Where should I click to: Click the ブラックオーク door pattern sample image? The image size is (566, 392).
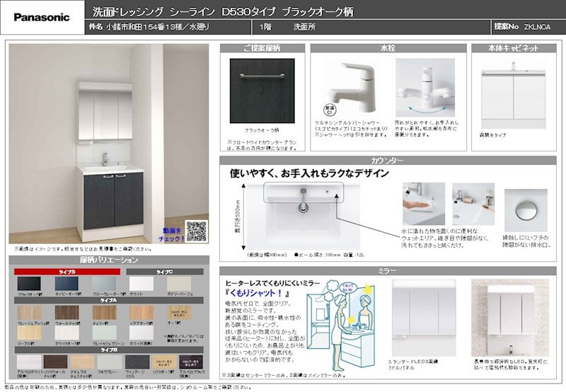tap(262, 91)
